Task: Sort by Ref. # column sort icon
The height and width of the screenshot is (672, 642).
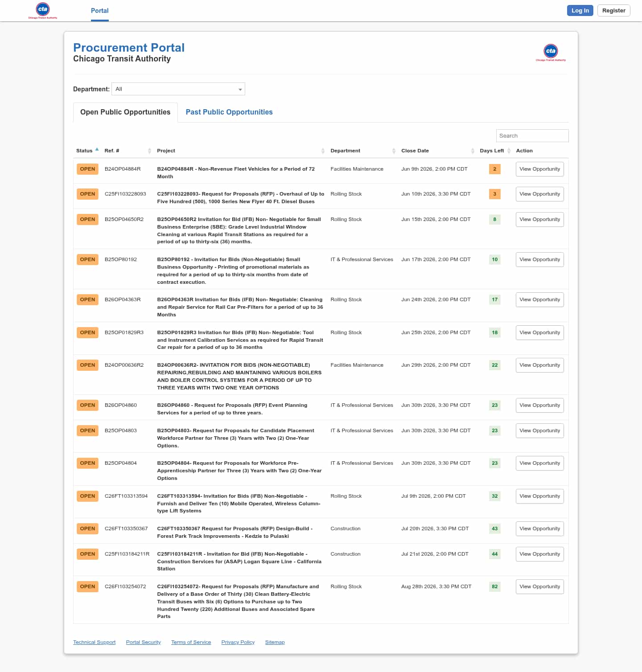Action: (x=149, y=151)
